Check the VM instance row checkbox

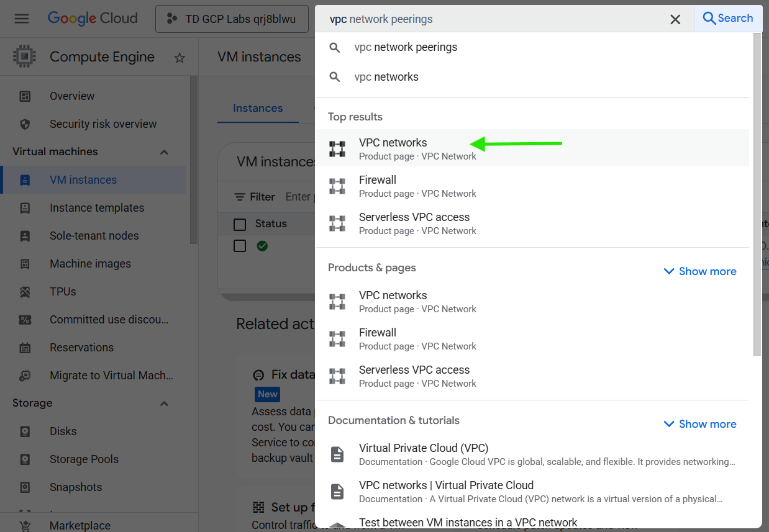click(x=240, y=246)
